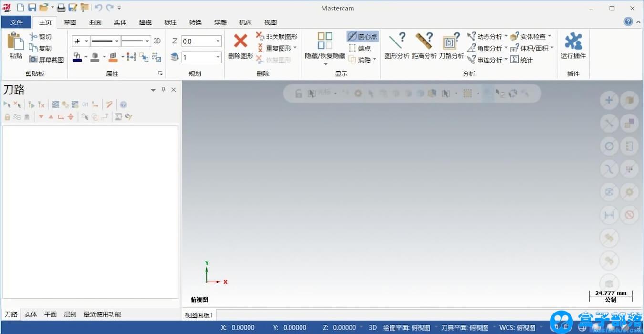Image resolution: width=644 pixels, height=334 pixels.
Task: Click select-all-operations icon in 刀路 toolbar
Action: pos(7,104)
